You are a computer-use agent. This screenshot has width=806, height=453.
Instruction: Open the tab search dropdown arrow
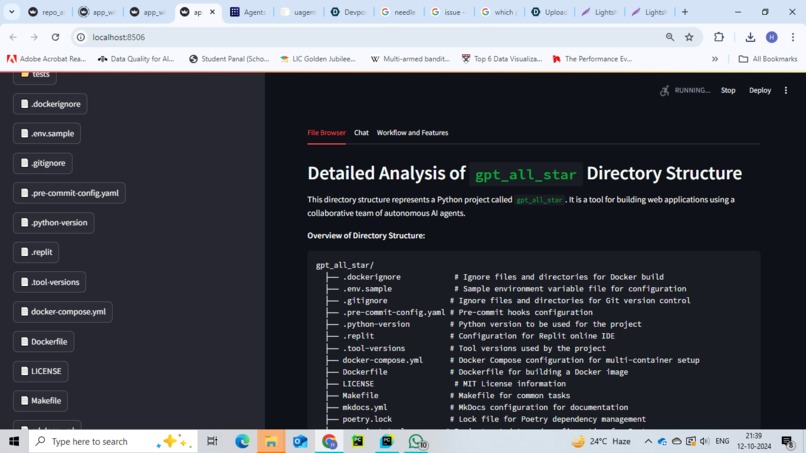coord(11,12)
